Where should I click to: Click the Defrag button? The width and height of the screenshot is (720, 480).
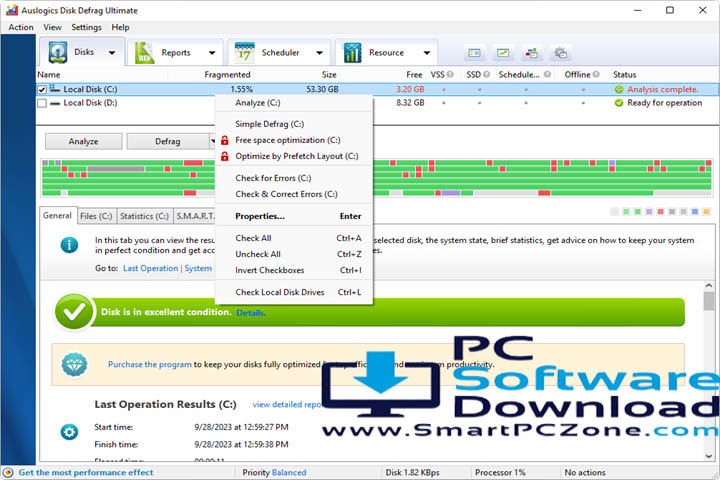pyautogui.click(x=168, y=141)
